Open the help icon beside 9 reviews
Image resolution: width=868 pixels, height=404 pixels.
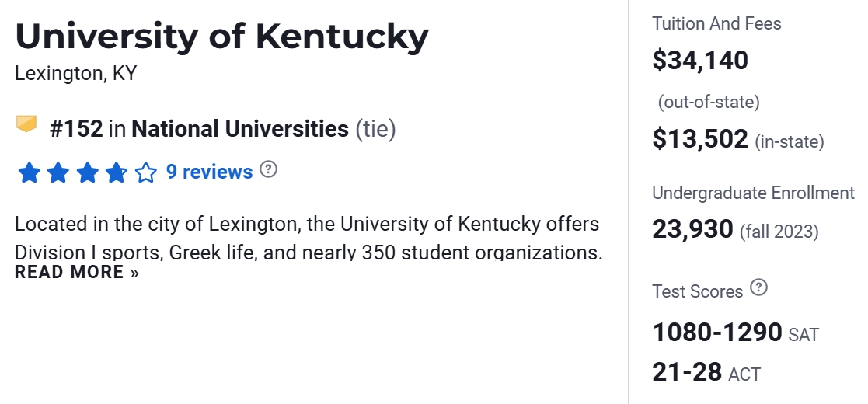268,169
